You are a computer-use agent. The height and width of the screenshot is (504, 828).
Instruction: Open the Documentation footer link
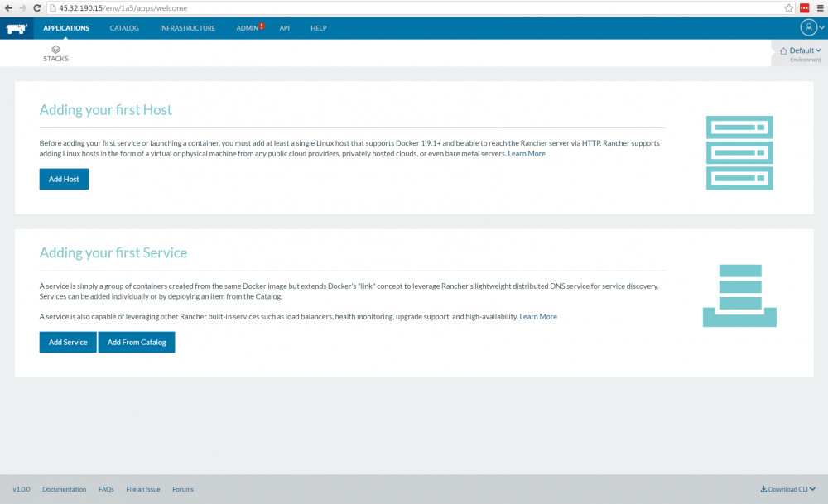(x=64, y=489)
